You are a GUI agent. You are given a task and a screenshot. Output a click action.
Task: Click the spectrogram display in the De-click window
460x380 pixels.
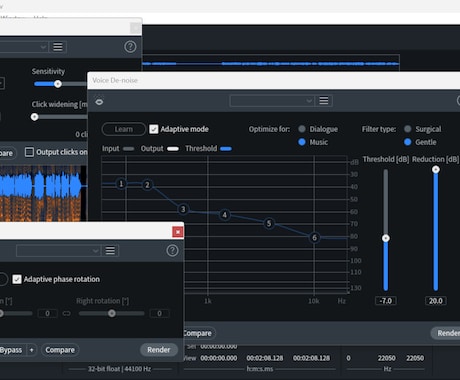43,193
